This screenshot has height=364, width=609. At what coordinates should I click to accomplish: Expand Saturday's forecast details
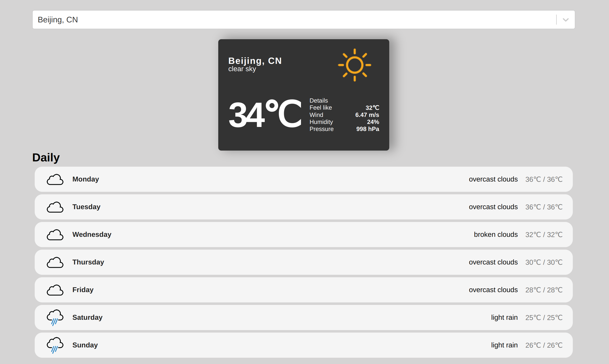[x=277, y=317]
